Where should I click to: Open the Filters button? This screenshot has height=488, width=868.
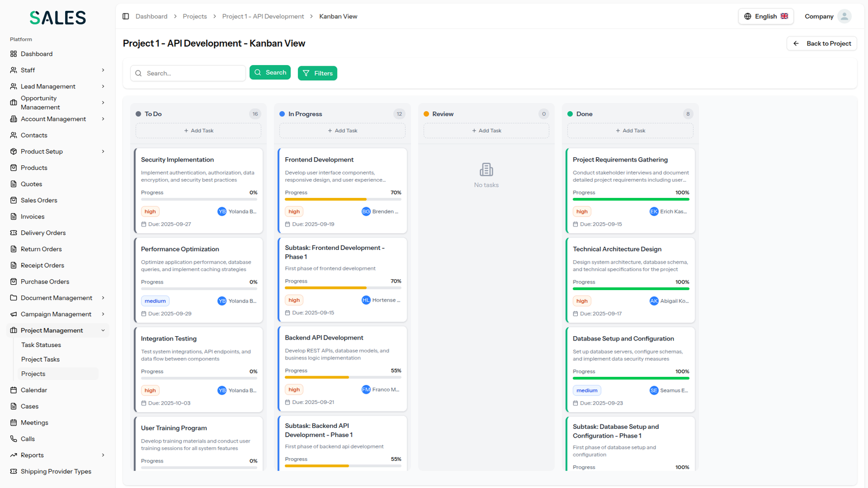[317, 73]
